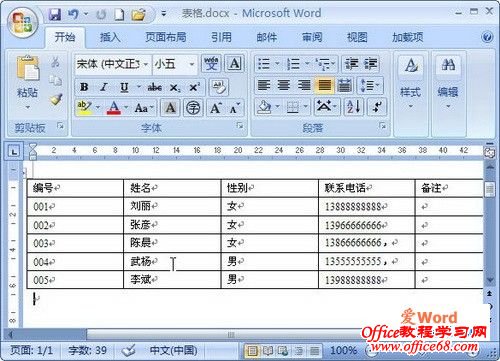The width and height of the screenshot is (500, 361).
Task: Apply enclosed character (字) formatting
Action: [x=193, y=108]
